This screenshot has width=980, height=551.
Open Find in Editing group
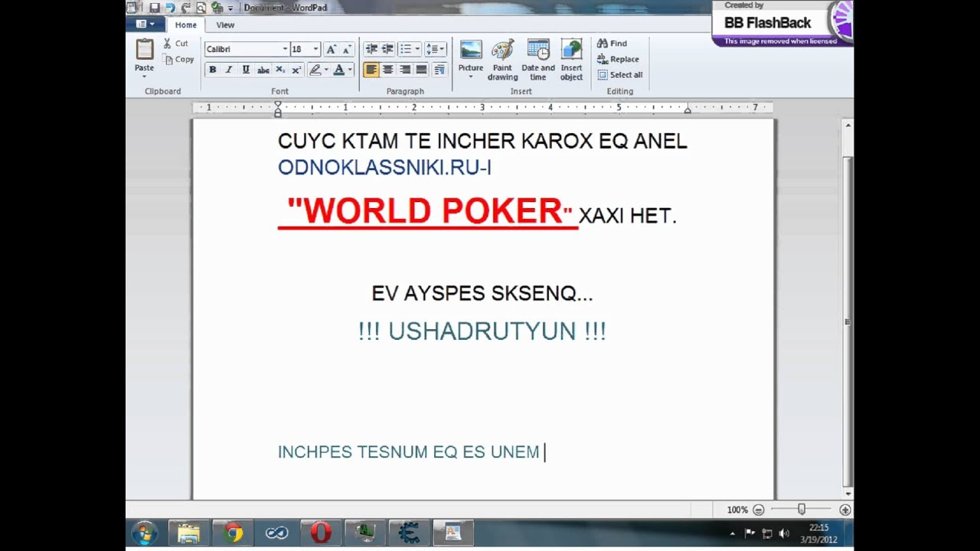(612, 44)
